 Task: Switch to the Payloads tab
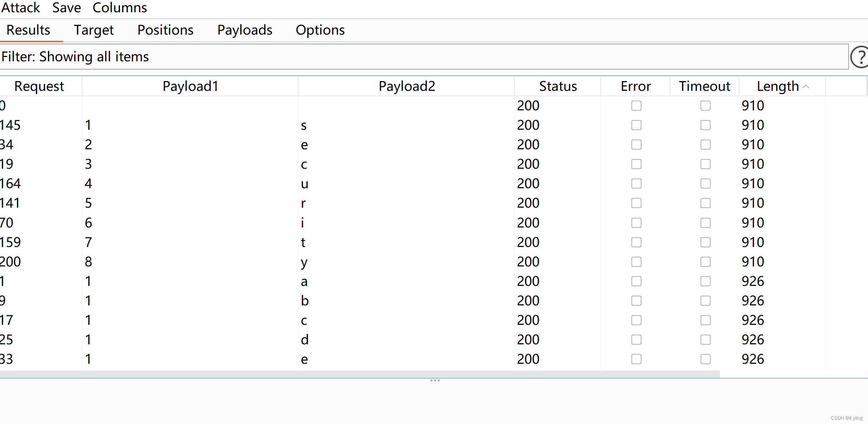click(245, 30)
